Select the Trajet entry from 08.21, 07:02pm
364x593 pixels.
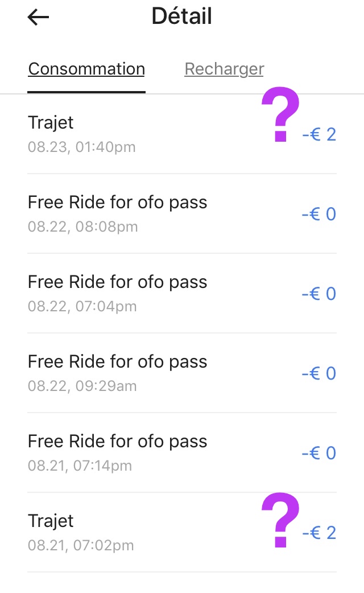[182, 533]
